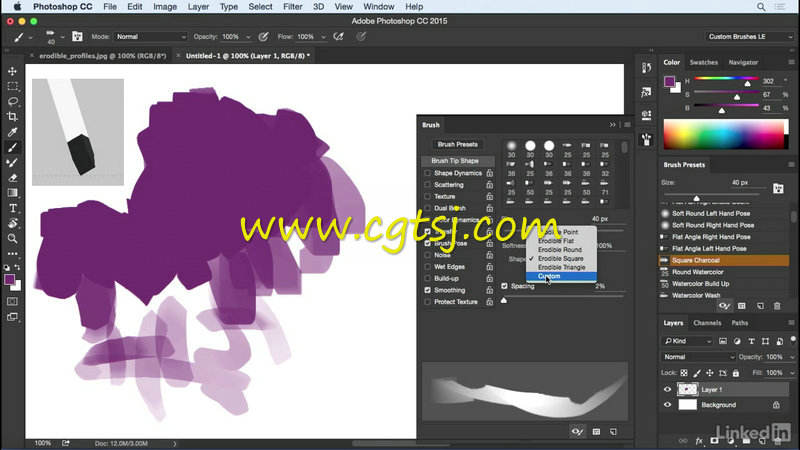Select the Eraser tool

[x=12, y=178]
